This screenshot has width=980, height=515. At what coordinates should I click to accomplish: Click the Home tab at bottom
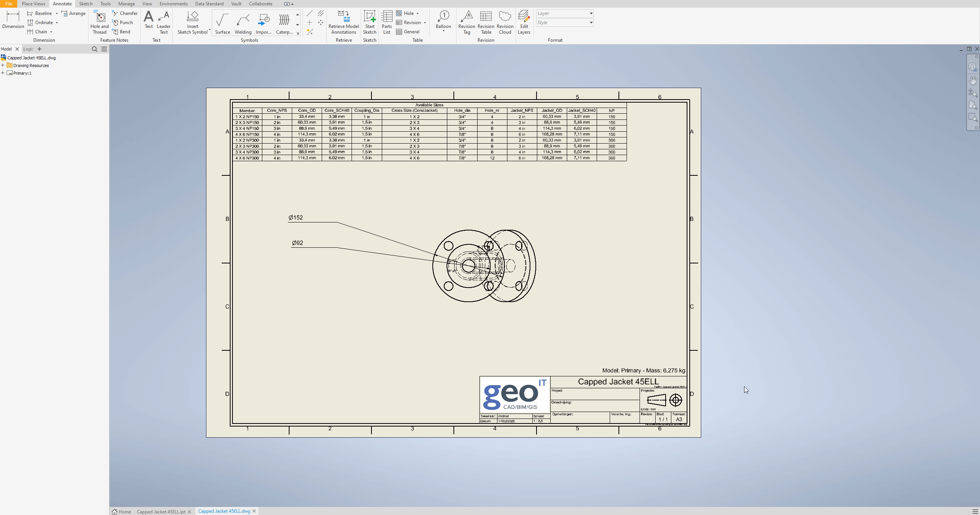pos(121,512)
